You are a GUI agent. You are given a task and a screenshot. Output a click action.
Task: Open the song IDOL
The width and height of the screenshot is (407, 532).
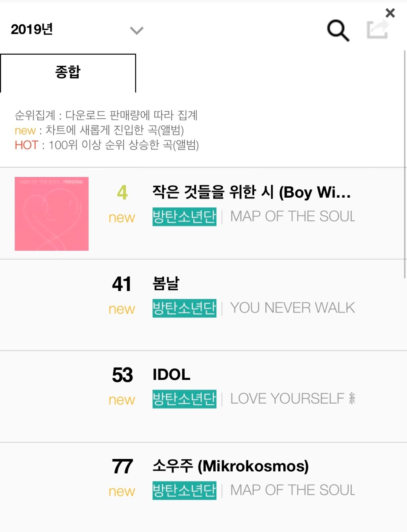[x=171, y=375]
